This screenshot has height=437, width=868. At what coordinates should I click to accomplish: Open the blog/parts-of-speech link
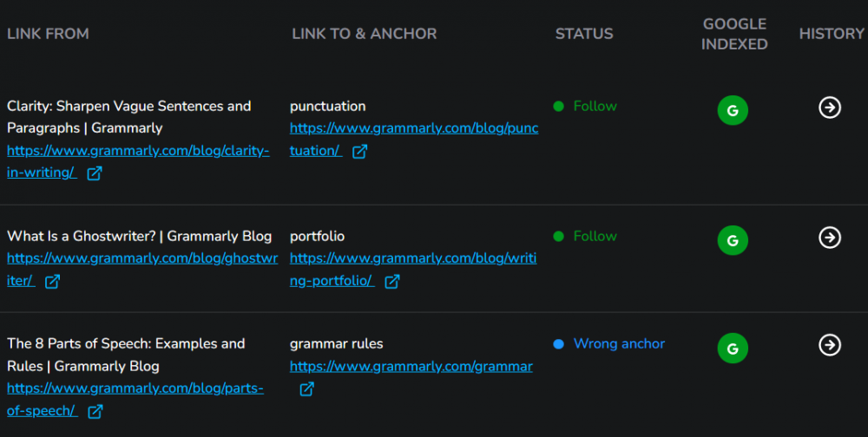[x=135, y=400]
